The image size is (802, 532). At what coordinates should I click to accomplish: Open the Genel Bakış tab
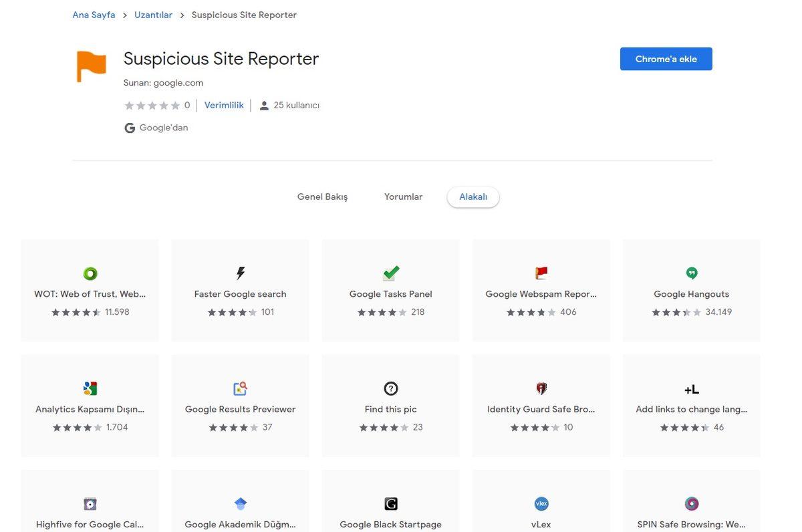322,196
